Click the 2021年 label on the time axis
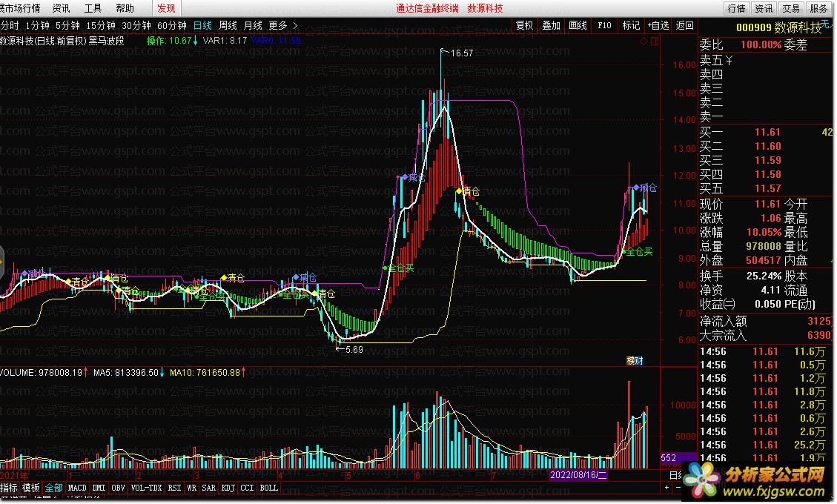 [x=15, y=475]
